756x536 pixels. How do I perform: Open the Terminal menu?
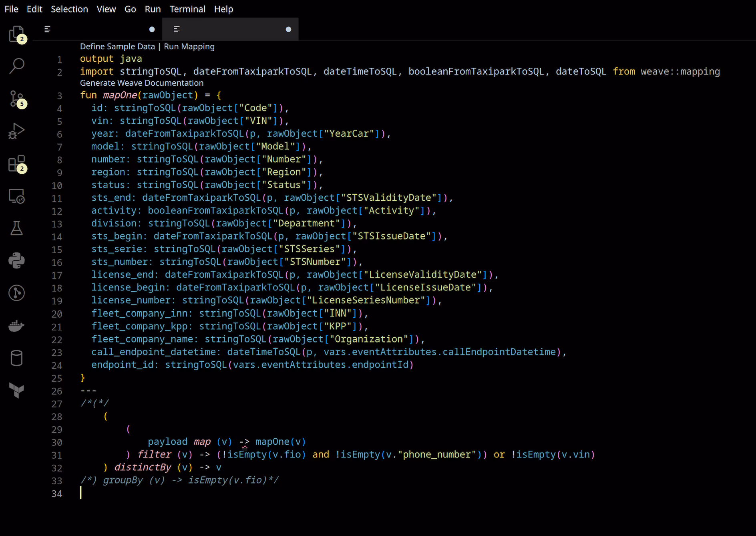pyautogui.click(x=187, y=9)
